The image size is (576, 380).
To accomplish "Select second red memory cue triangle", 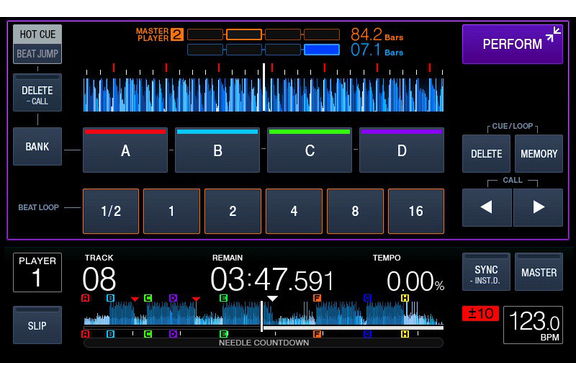I will [196, 299].
